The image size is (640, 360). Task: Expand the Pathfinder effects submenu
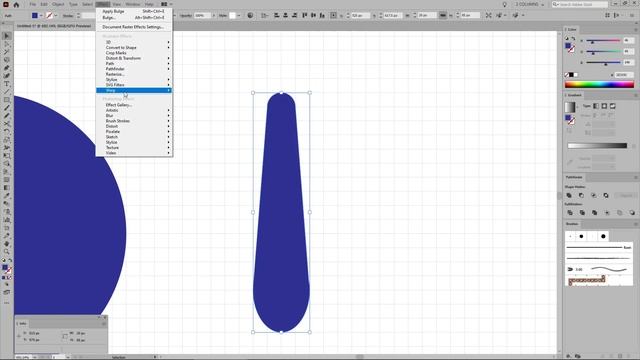pos(134,69)
